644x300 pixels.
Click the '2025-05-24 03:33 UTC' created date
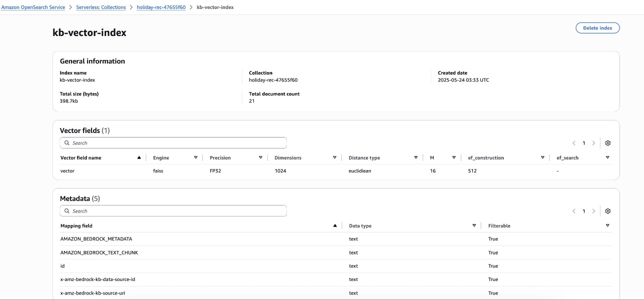463,80
